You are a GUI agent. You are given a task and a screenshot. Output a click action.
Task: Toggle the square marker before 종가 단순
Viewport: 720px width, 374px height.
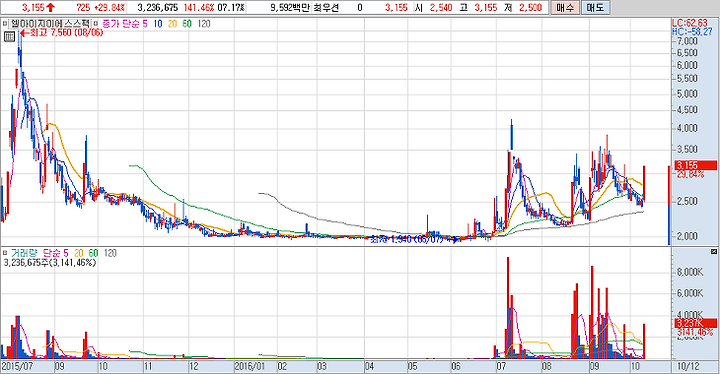point(96,23)
